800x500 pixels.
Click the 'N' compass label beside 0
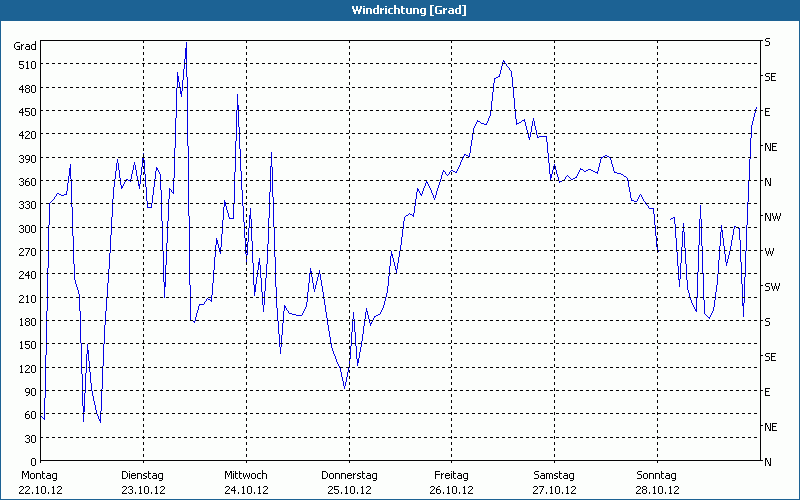[x=768, y=463]
